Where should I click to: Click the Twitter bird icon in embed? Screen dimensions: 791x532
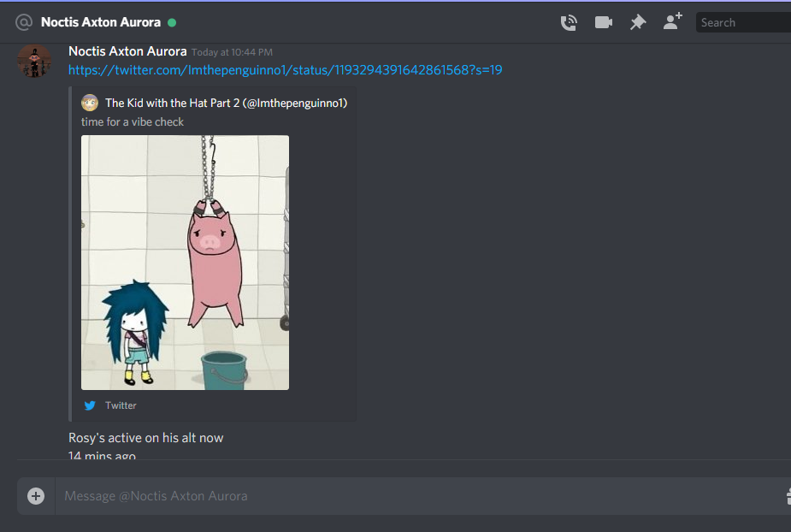pos(90,405)
